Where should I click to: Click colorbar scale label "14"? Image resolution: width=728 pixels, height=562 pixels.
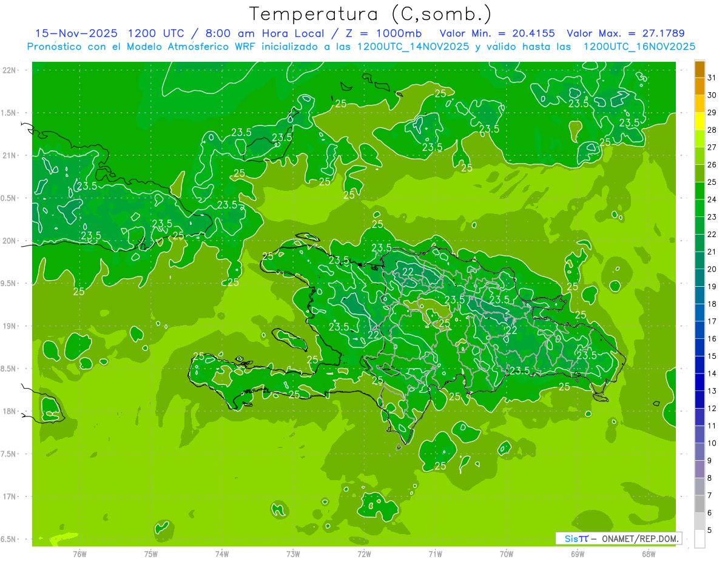(x=712, y=373)
